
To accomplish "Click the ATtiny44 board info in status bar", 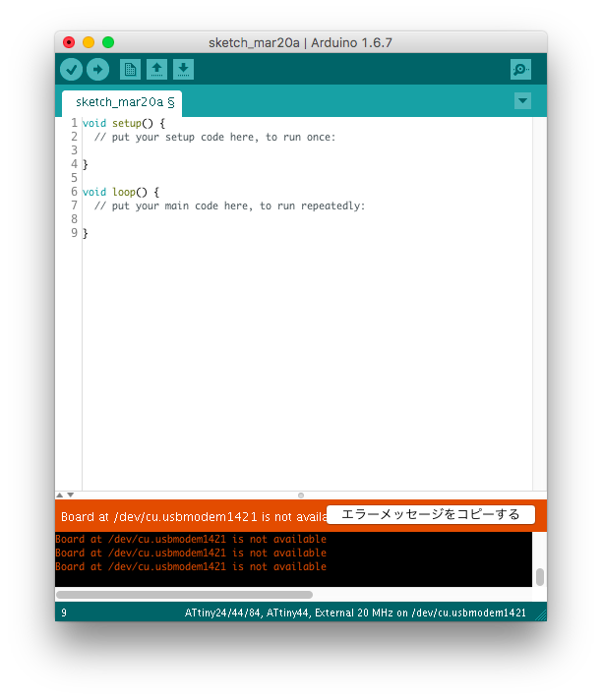I will [x=355, y=612].
